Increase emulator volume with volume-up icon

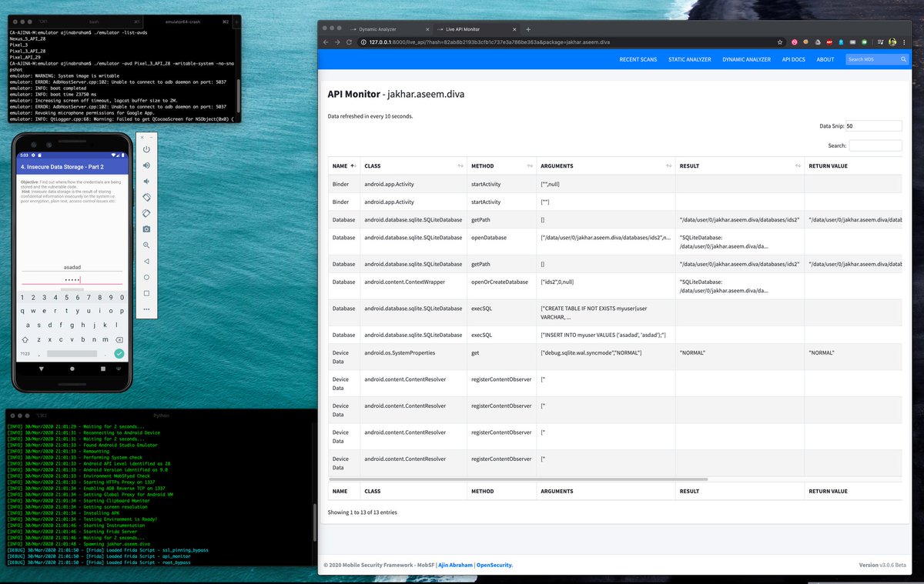pos(146,164)
